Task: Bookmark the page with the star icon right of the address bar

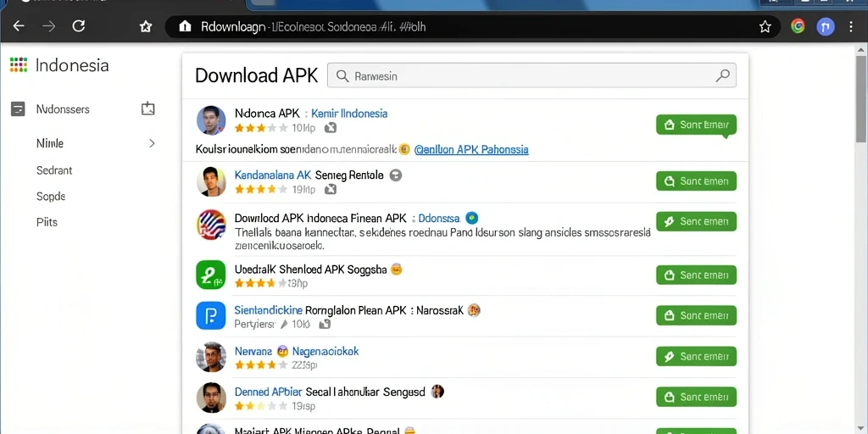Action: pyautogui.click(x=765, y=26)
